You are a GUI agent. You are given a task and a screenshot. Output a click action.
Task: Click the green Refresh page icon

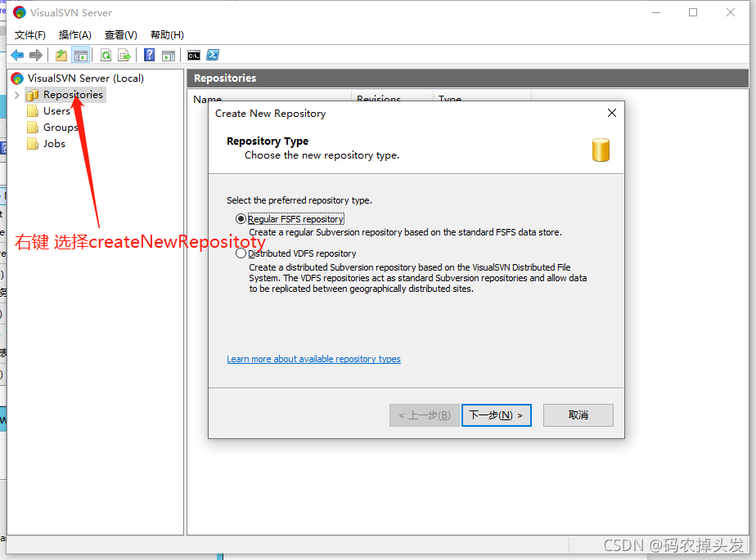[106, 56]
